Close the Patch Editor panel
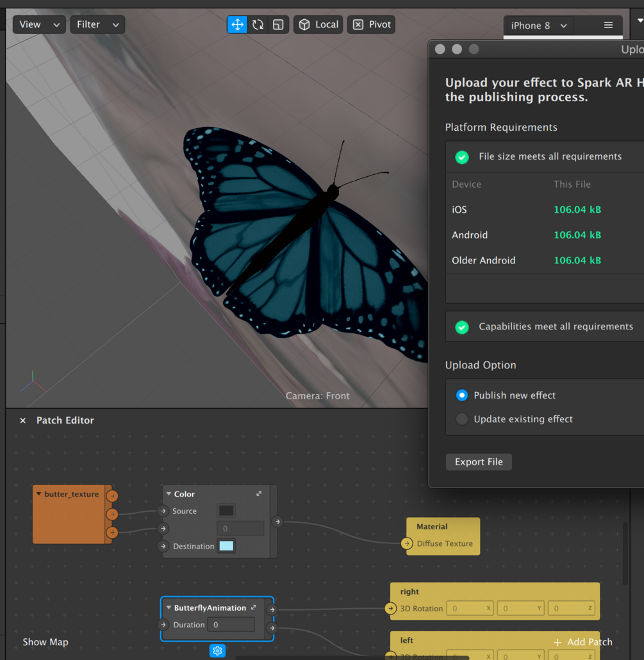The height and width of the screenshot is (660, 644). 22,420
